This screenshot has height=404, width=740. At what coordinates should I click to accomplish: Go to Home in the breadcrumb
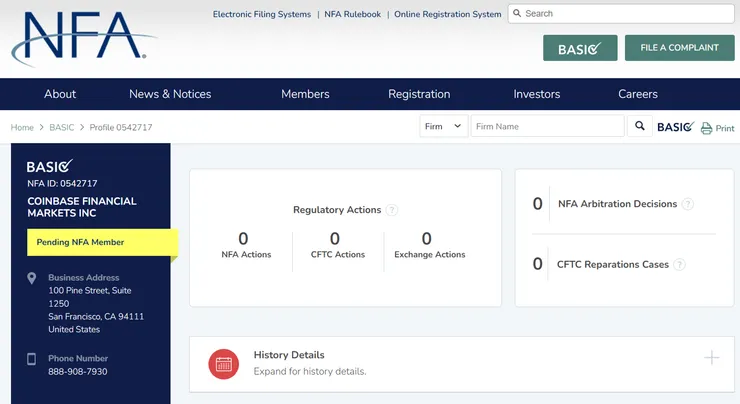(x=22, y=128)
